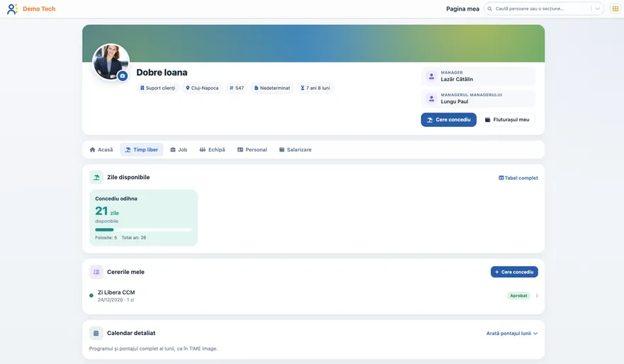Viewport: 624px width, 364px height.
Task: Click the Concediu odihna progress bar
Action: (143, 229)
